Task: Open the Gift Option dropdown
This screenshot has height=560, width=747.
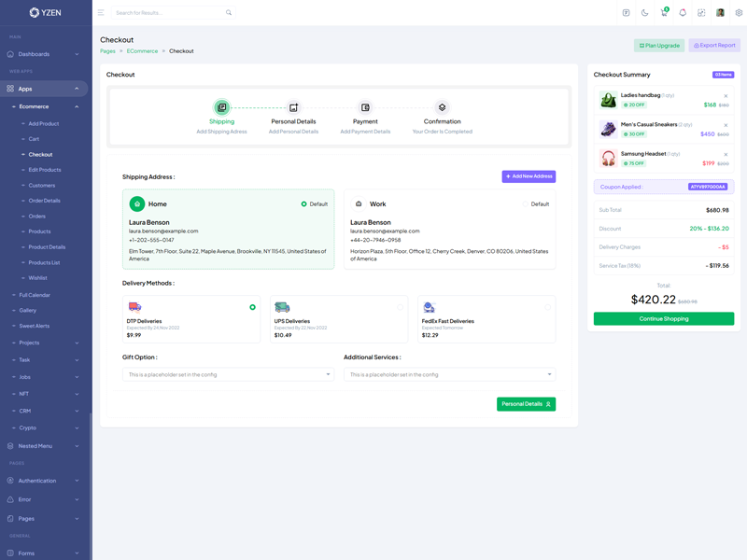Action: pyautogui.click(x=228, y=374)
